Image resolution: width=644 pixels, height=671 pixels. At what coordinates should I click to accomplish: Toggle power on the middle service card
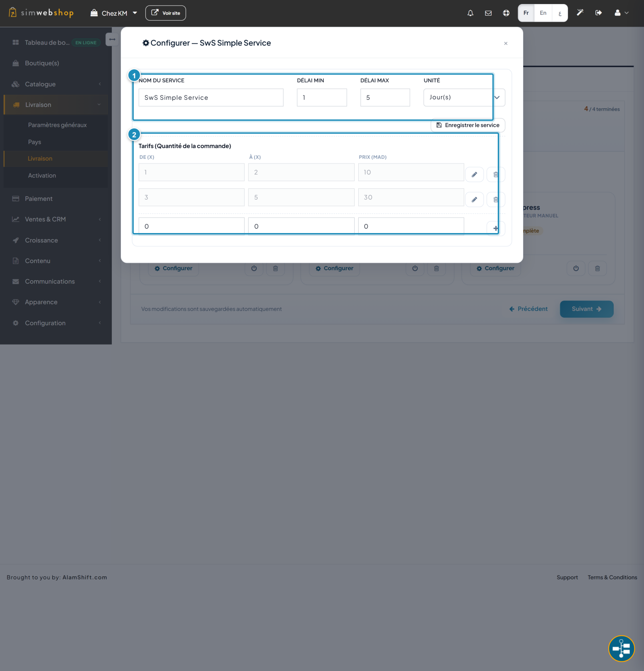coord(415,268)
